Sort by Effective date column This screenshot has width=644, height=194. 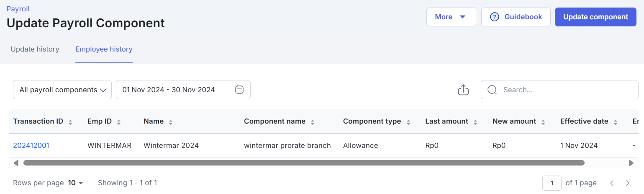pyautogui.click(x=616, y=122)
